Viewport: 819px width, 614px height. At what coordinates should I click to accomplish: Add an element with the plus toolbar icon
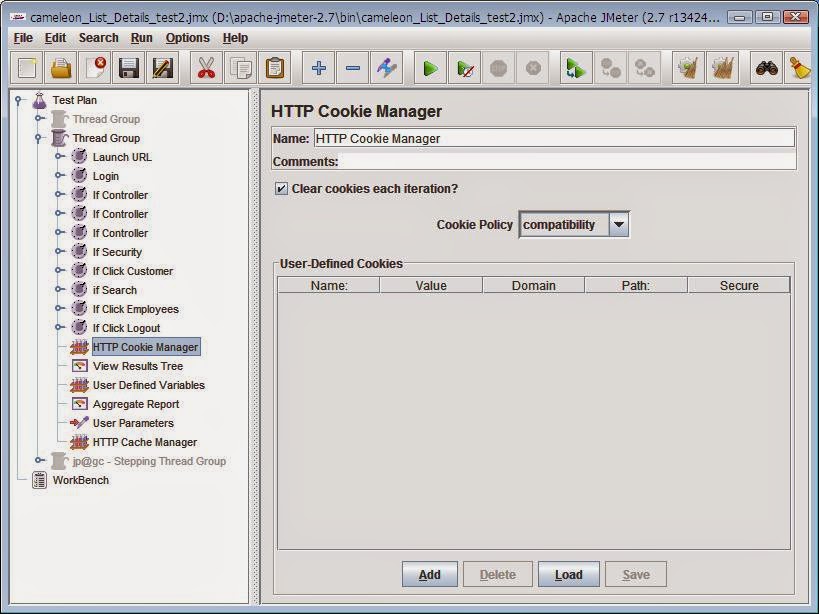(x=316, y=68)
